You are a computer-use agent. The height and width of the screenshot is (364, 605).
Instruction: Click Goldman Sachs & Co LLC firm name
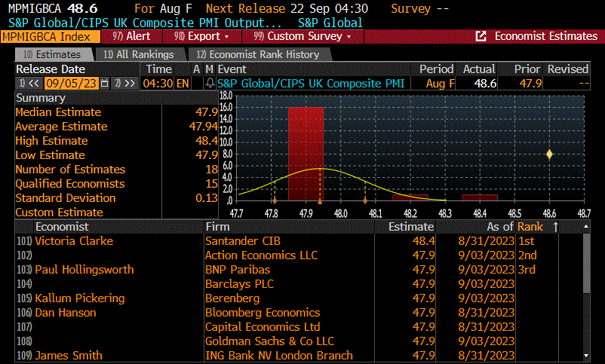pos(270,341)
